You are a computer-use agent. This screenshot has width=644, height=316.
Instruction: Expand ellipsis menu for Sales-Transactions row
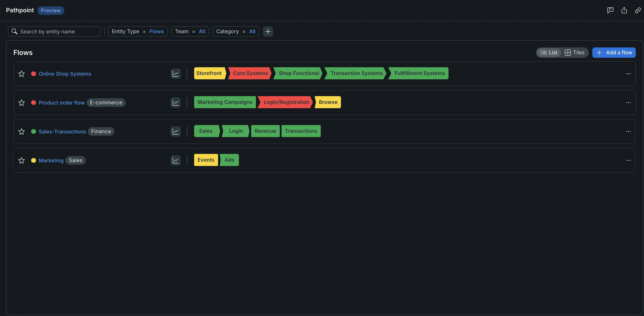coord(628,131)
